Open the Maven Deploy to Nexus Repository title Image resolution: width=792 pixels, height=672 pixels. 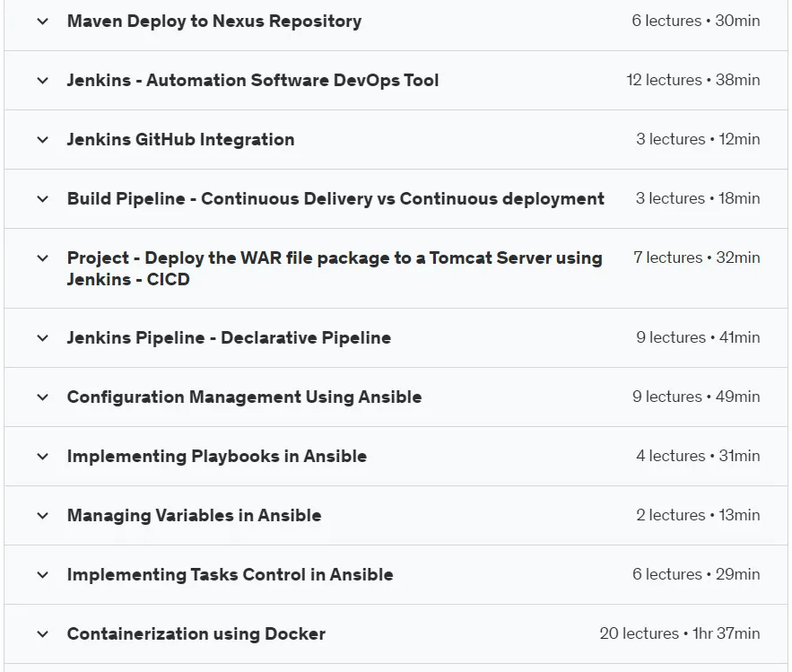click(214, 22)
